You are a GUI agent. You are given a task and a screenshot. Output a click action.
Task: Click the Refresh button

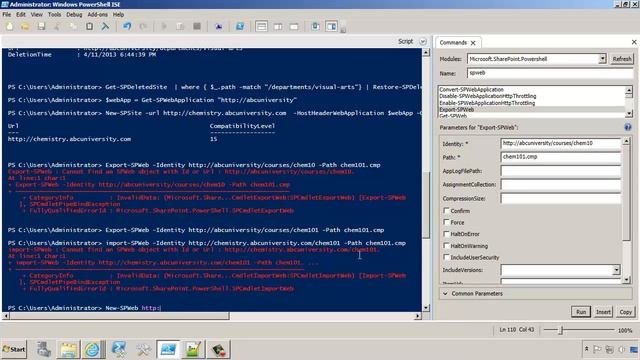pyautogui.click(x=622, y=59)
